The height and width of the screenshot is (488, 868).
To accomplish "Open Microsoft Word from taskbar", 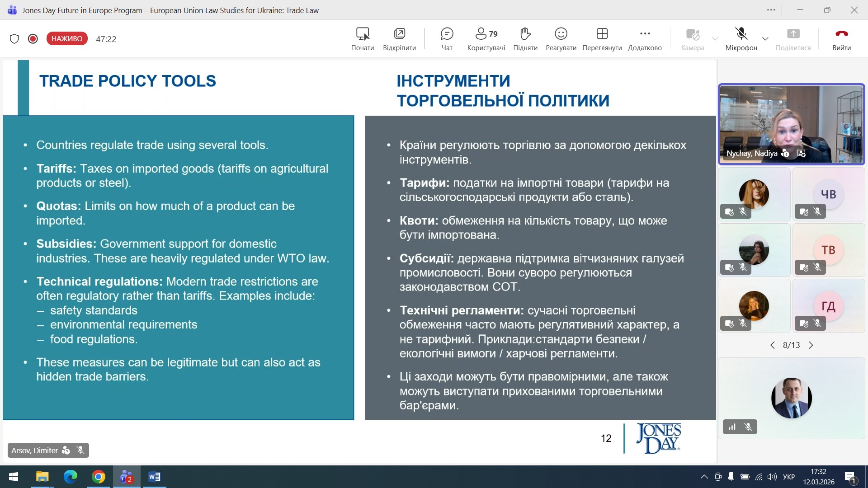I will pyautogui.click(x=154, y=477).
